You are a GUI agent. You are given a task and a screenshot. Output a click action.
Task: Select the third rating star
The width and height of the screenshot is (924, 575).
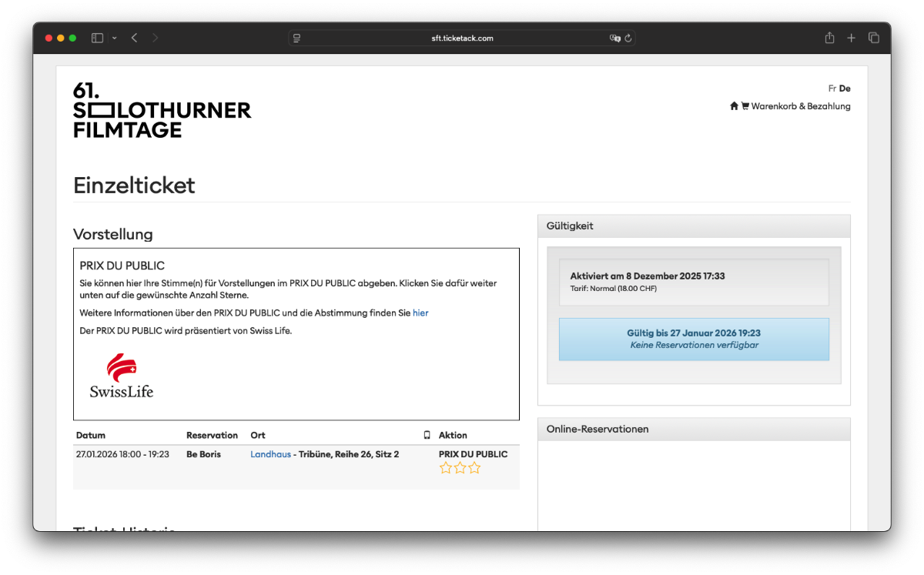click(x=474, y=468)
